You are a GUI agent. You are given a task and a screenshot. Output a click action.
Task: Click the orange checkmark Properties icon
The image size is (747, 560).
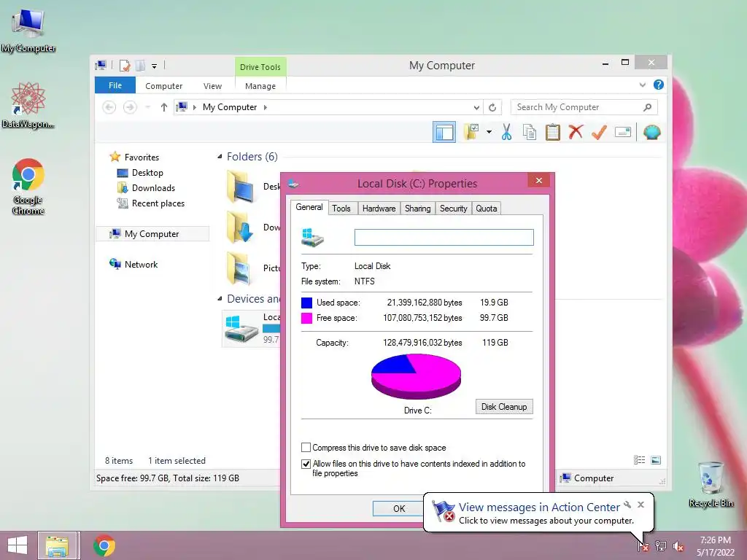(599, 132)
